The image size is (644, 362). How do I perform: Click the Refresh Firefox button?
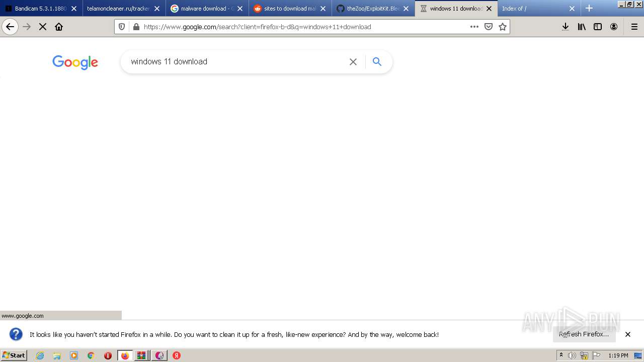coord(584,334)
